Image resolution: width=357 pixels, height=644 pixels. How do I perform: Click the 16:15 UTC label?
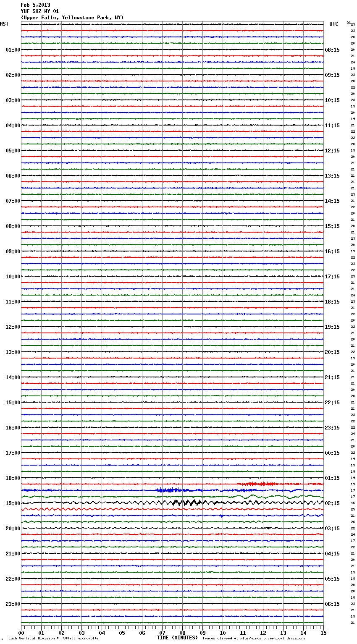[332, 251]
